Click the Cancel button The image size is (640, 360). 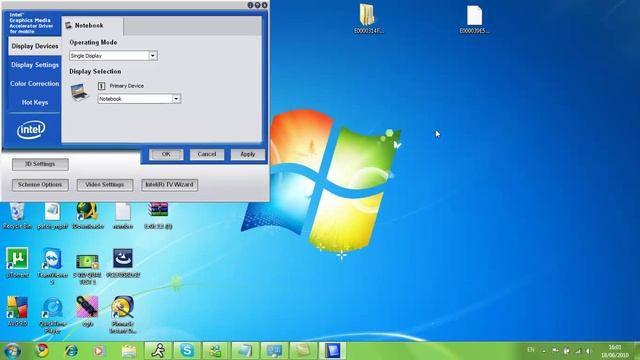[x=207, y=154]
